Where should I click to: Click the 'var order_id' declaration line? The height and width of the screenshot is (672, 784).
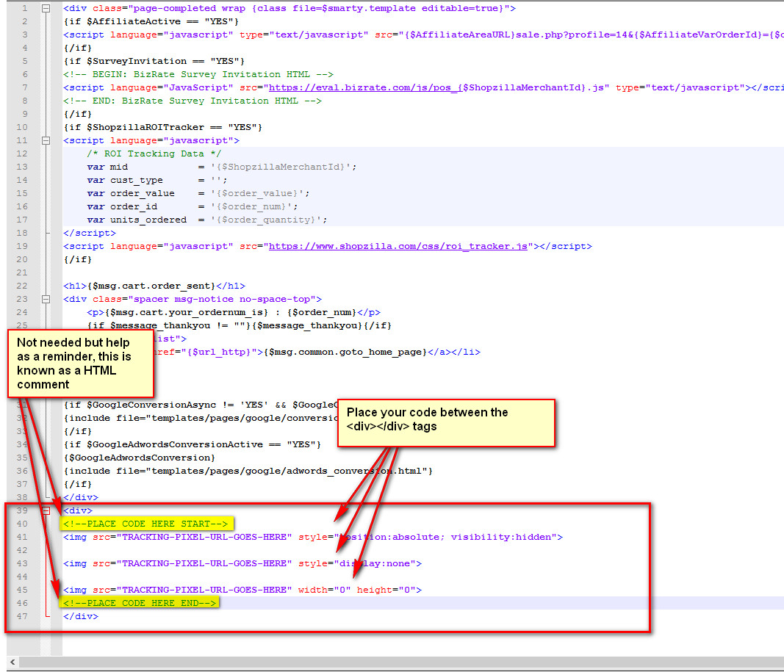point(192,207)
